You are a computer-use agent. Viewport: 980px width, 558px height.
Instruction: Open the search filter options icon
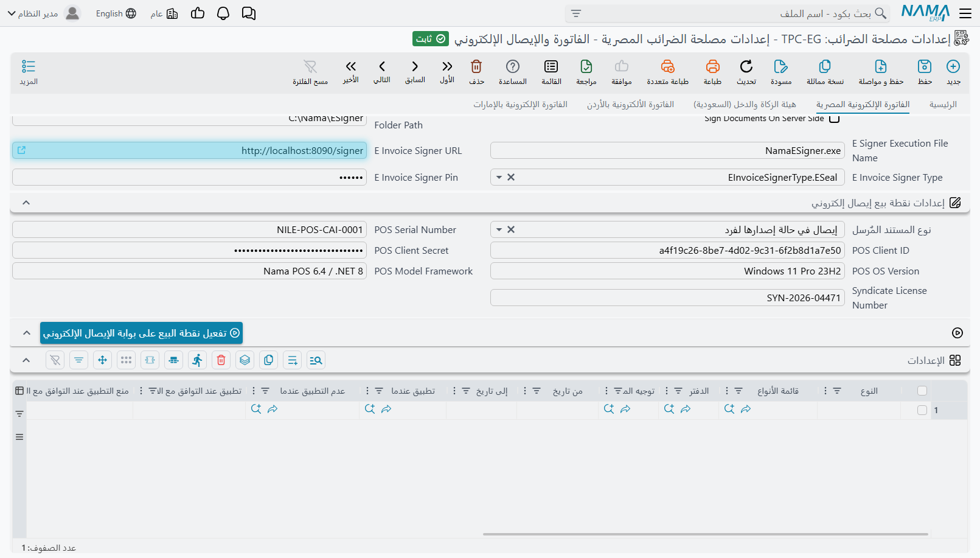point(576,13)
